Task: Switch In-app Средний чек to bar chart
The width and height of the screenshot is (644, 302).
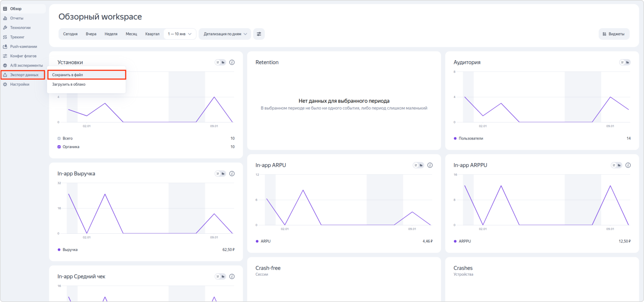Action: tap(223, 276)
